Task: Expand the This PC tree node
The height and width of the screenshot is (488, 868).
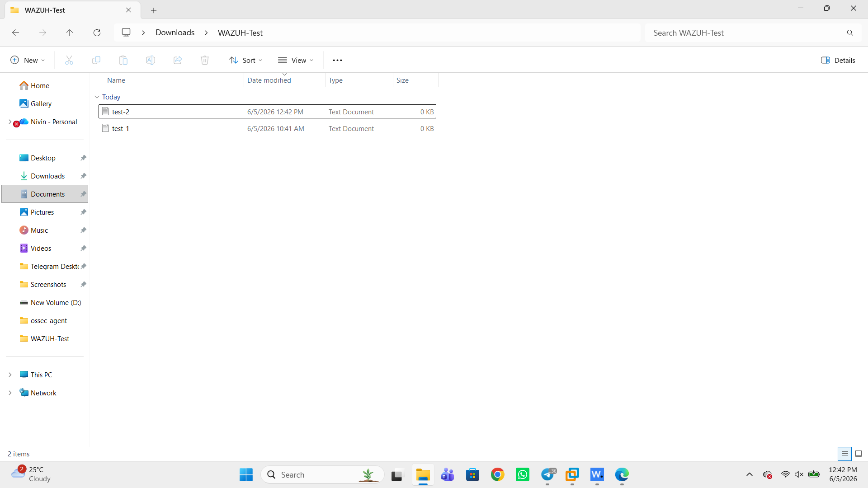Action: 10,375
